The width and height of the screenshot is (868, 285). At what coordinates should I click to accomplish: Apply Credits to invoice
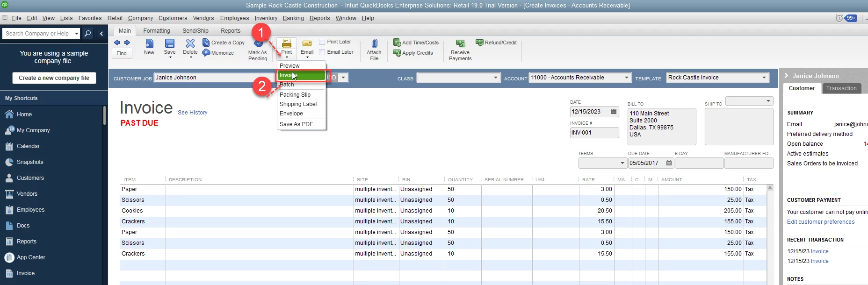click(413, 53)
